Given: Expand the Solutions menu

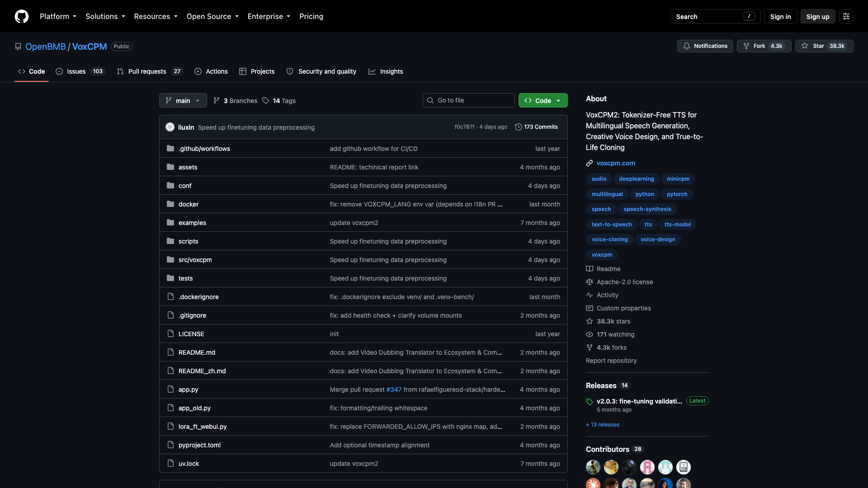Looking at the screenshot, I should (x=105, y=16).
